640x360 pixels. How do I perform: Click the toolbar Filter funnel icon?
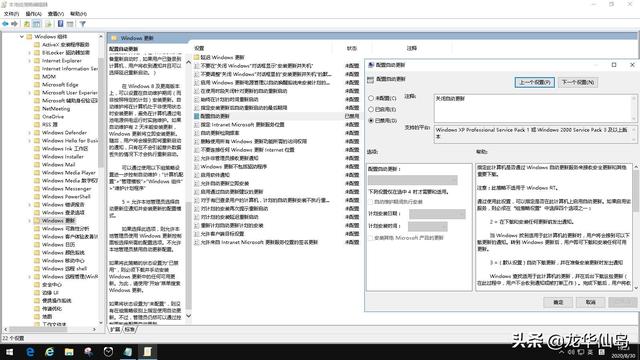(82, 24)
